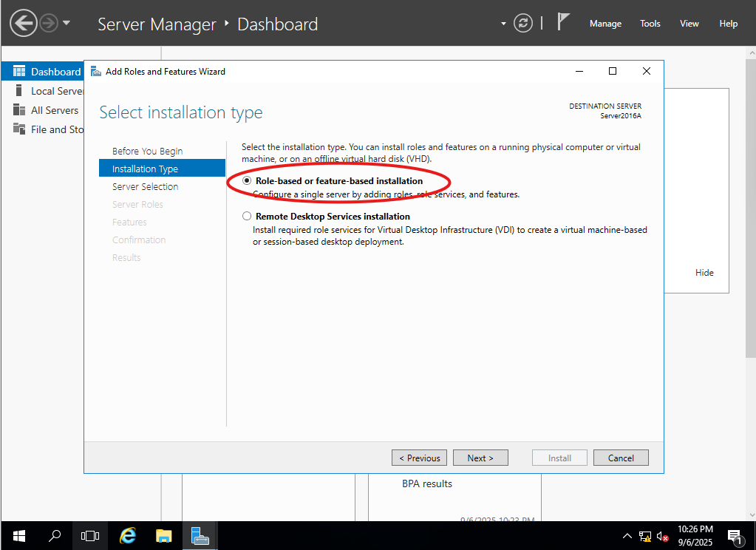The width and height of the screenshot is (756, 550).
Task: Click the network status tray icon
Action: click(644, 536)
